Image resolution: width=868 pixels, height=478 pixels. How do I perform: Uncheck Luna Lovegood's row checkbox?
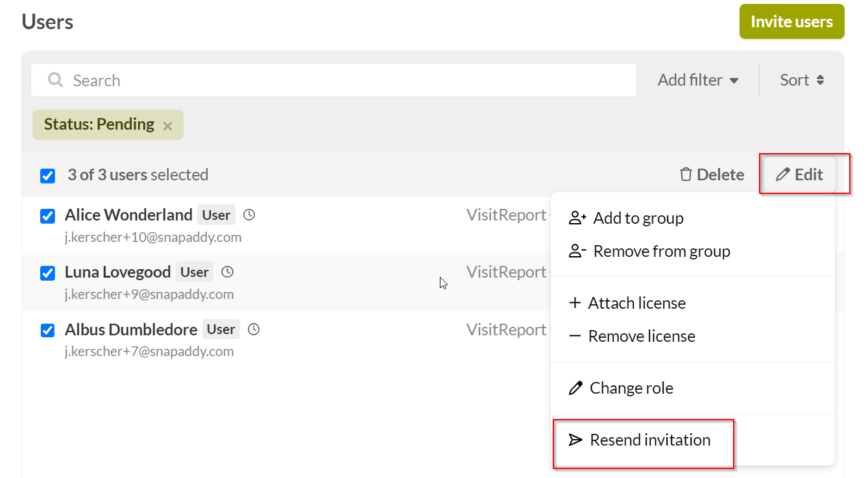tap(47, 273)
